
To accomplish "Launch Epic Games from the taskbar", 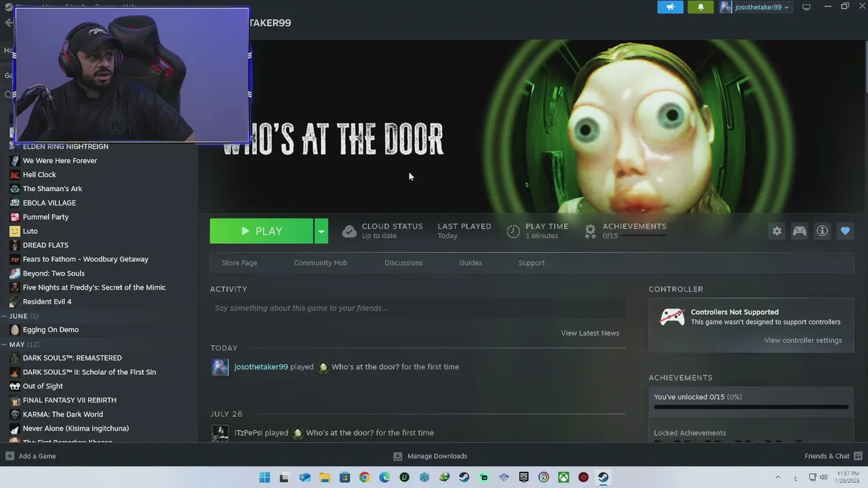I will click(x=524, y=477).
